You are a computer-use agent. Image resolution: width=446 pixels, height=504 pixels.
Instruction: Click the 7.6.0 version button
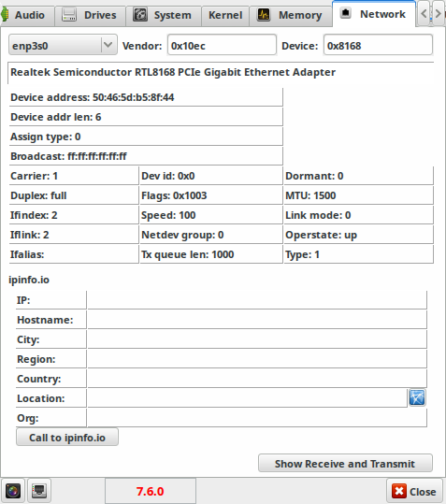150,491
